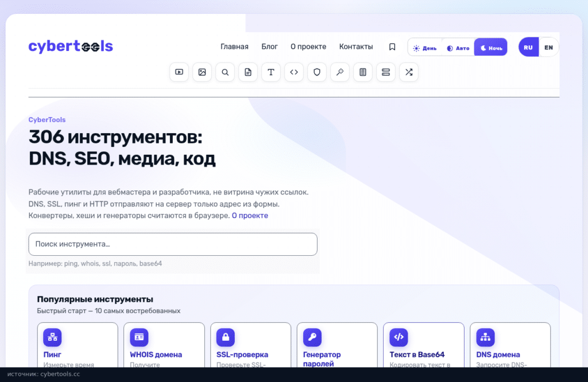Open the shuffle converters category icon
588x382 pixels.
click(x=409, y=72)
